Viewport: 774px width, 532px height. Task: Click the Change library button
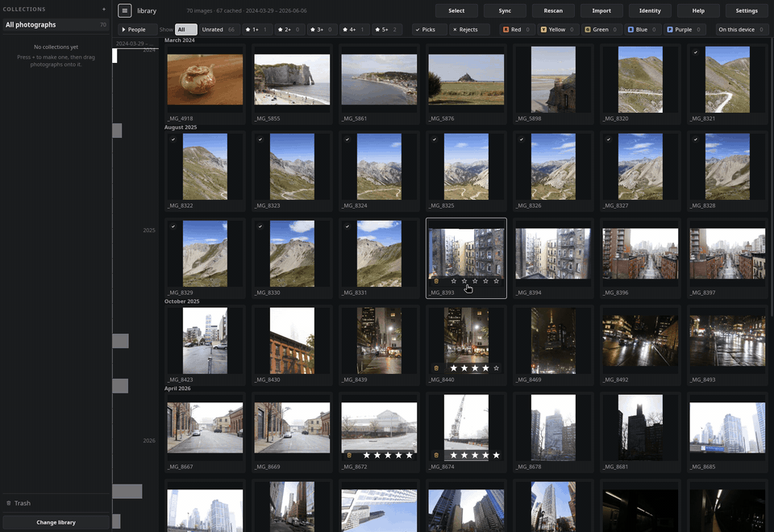pyautogui.click(x=56, y=522)
